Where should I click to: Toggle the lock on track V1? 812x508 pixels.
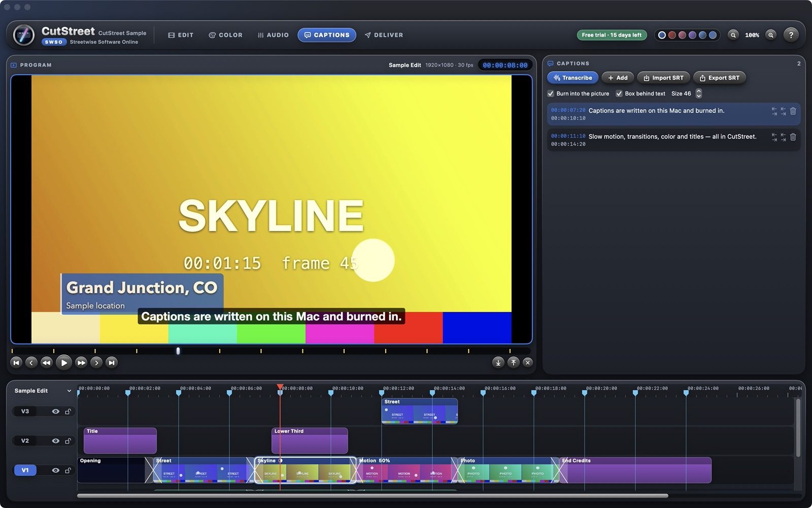(x=67, y=470)
